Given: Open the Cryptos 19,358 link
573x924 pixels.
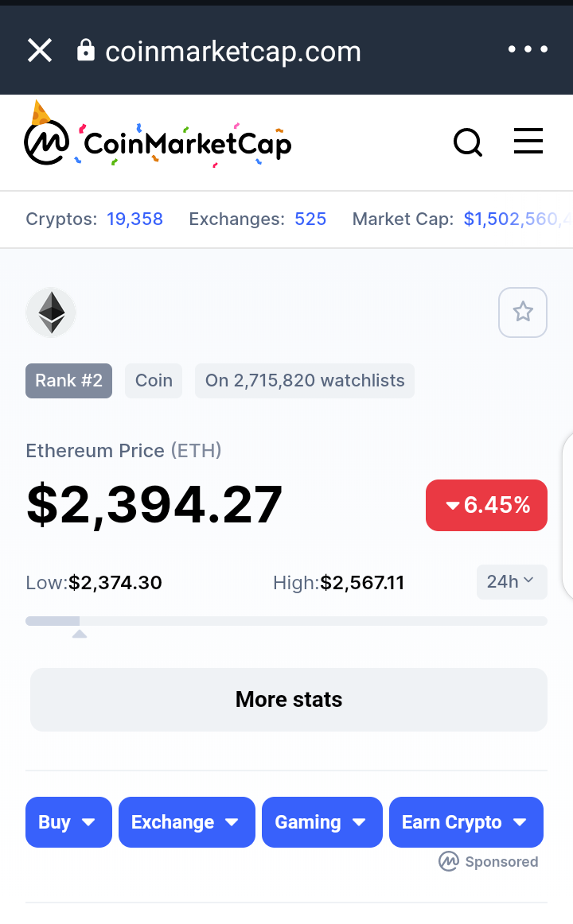Looking at the screenshot, I should (135, 219).
